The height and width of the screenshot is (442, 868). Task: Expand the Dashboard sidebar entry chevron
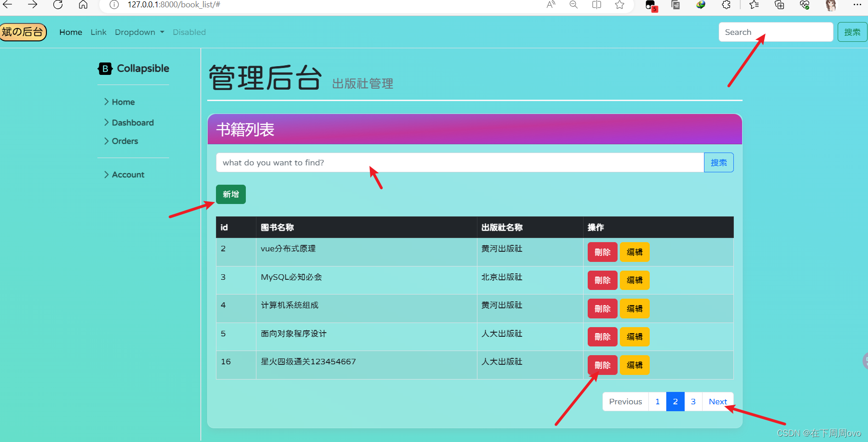(x=106, y=122)
